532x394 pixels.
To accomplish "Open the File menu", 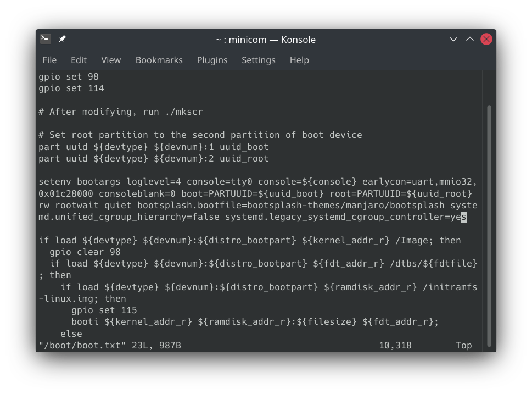I will (49, 60).
